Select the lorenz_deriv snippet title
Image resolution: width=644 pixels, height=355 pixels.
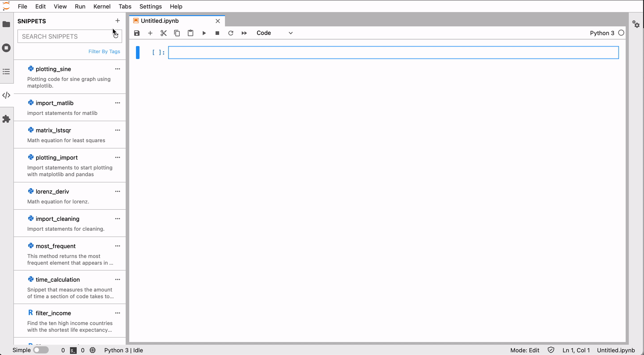(x=52, y=191)
